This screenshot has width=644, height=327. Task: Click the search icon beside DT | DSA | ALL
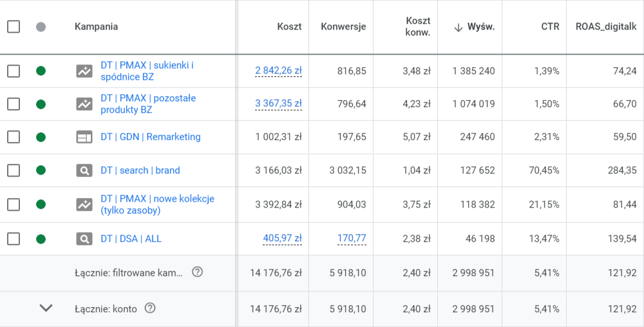(84, 239)
